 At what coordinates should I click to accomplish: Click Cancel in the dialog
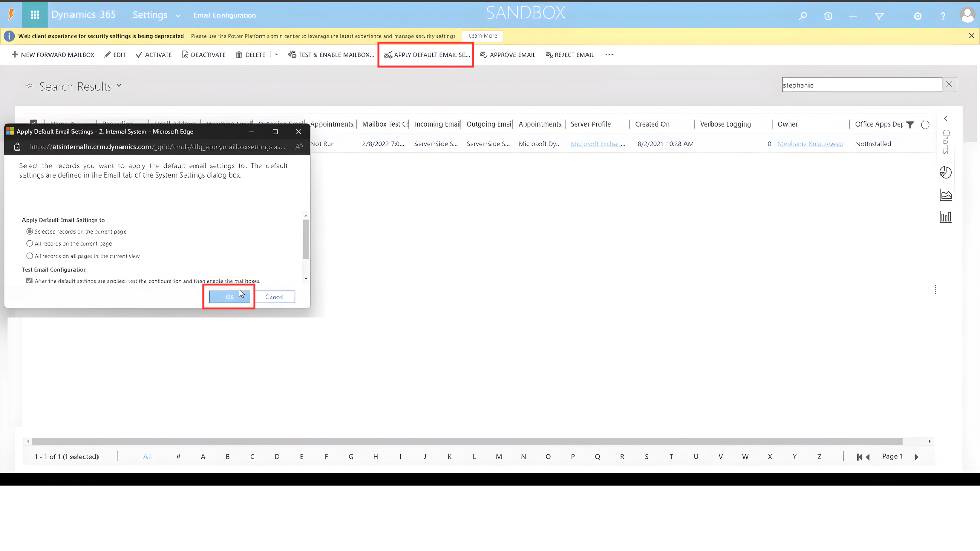[x=275, y=297]
